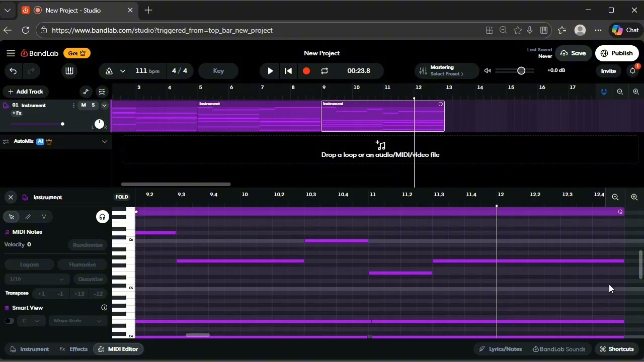Toggle the loop cycle button

[x=325, y=71]
